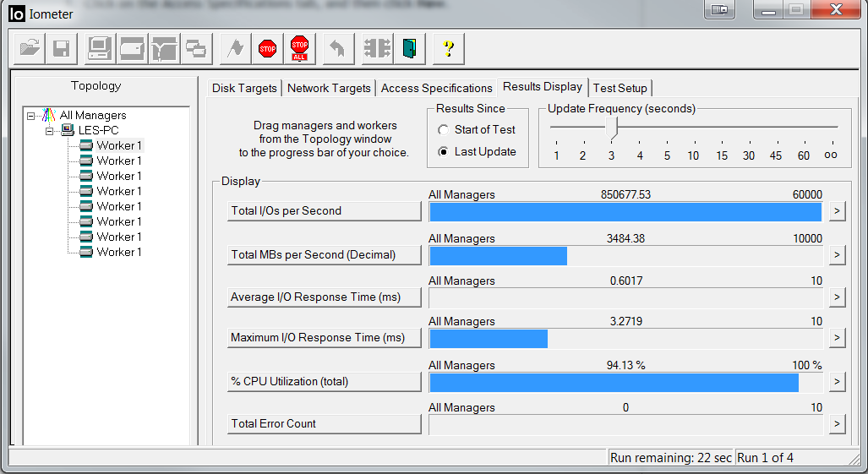
Task: Click the Start New Manager computer icon
Action: click(100, 49)
